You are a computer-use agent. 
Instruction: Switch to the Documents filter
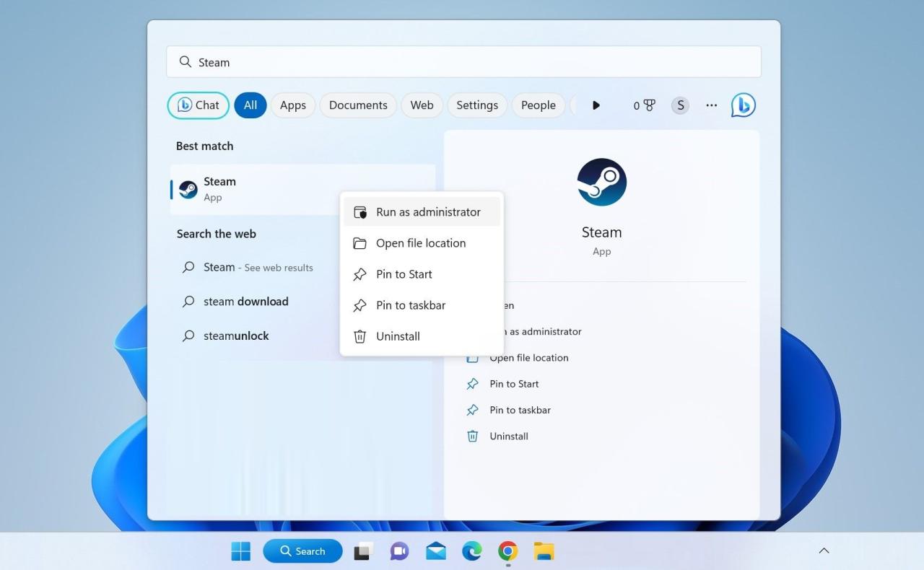(358, 105)
